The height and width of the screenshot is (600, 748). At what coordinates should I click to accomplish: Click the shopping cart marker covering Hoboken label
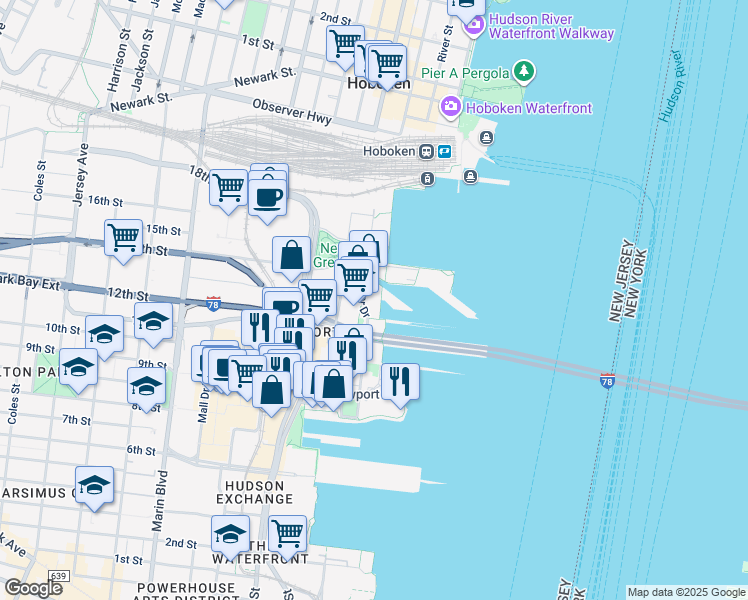click(x=387, y=65)
